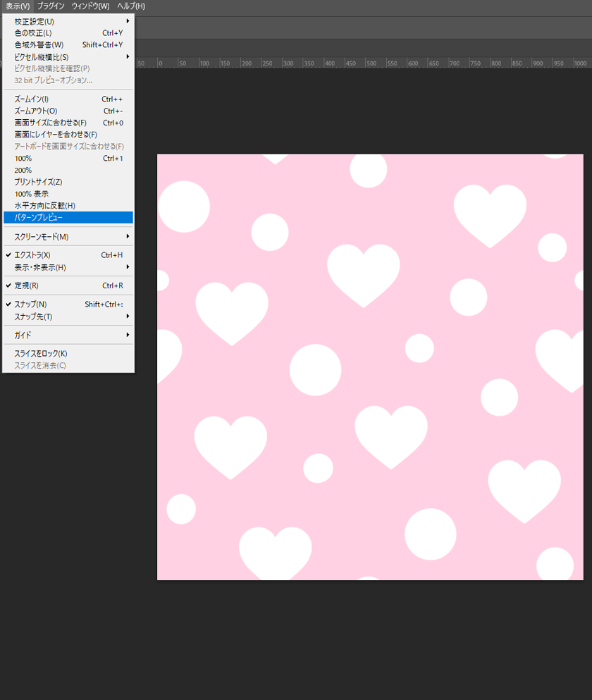Open the ヘルプ menu in menu bar
The width and height of the screenshot is (592, 700).
coord(130,6)
